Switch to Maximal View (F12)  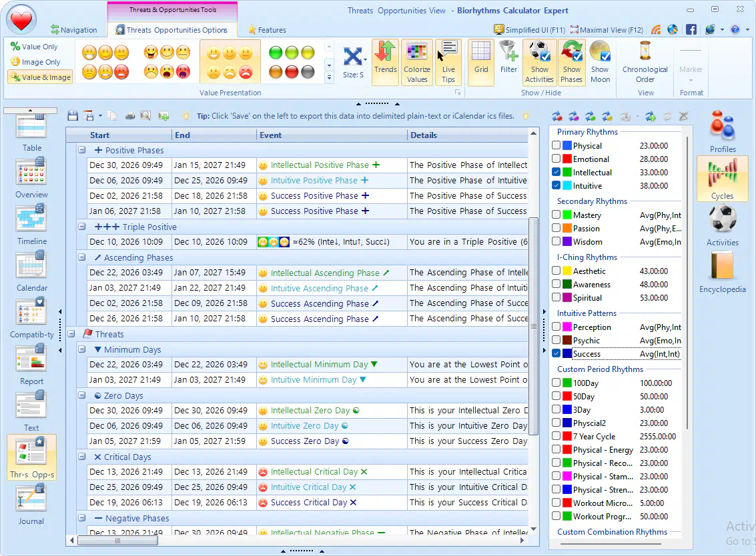(x=607, y=30)
